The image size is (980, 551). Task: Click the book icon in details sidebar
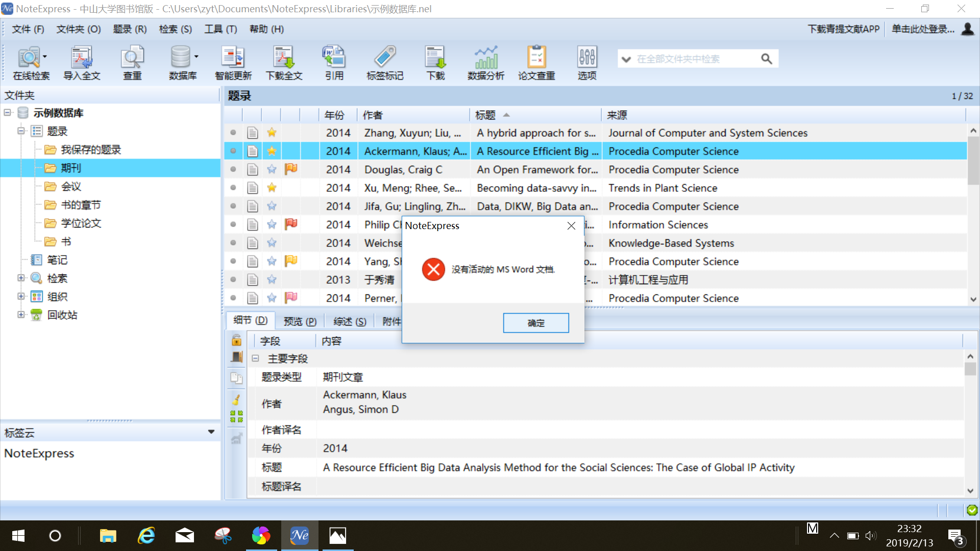[x=236, y=357]
